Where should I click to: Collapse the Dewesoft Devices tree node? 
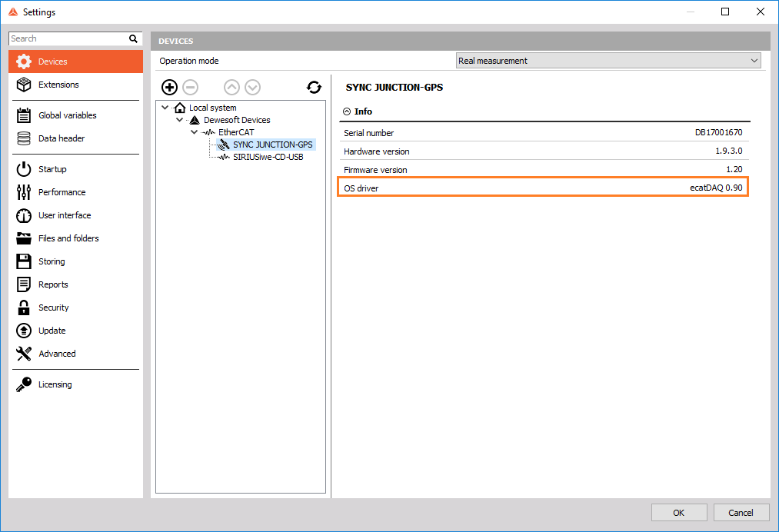pyautogui.click(x=180, y=120)
